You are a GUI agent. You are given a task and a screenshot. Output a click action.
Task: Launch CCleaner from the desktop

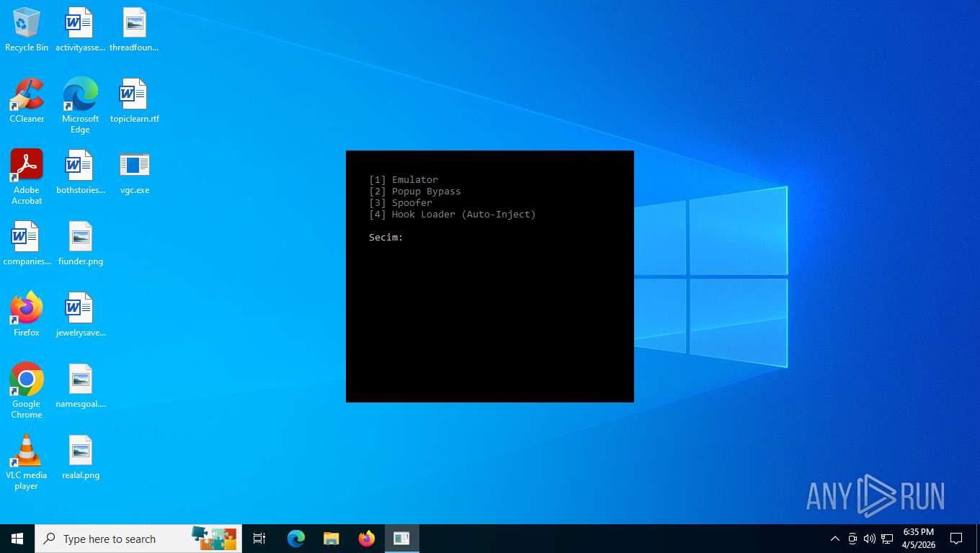27,101
